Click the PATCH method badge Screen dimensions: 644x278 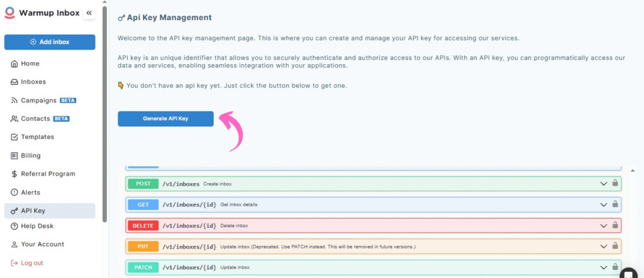pos(143,267)
